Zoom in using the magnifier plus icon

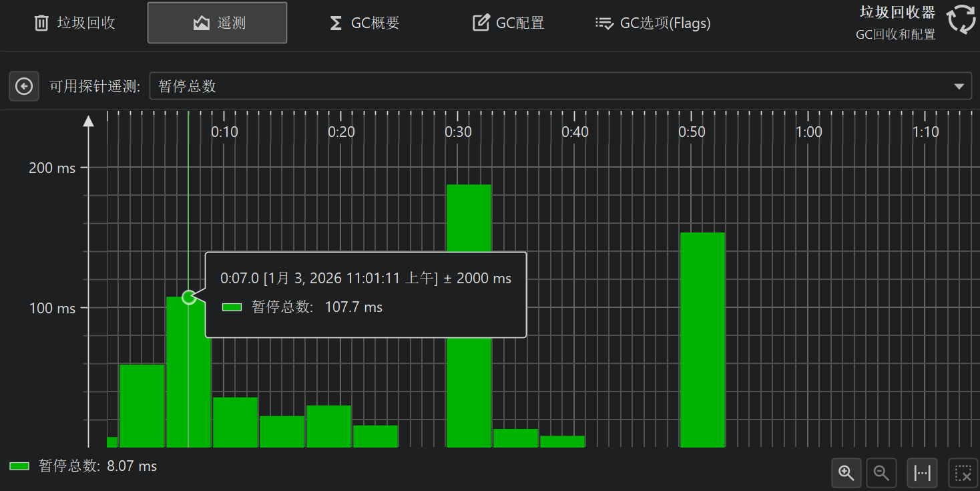coord(846,473)
